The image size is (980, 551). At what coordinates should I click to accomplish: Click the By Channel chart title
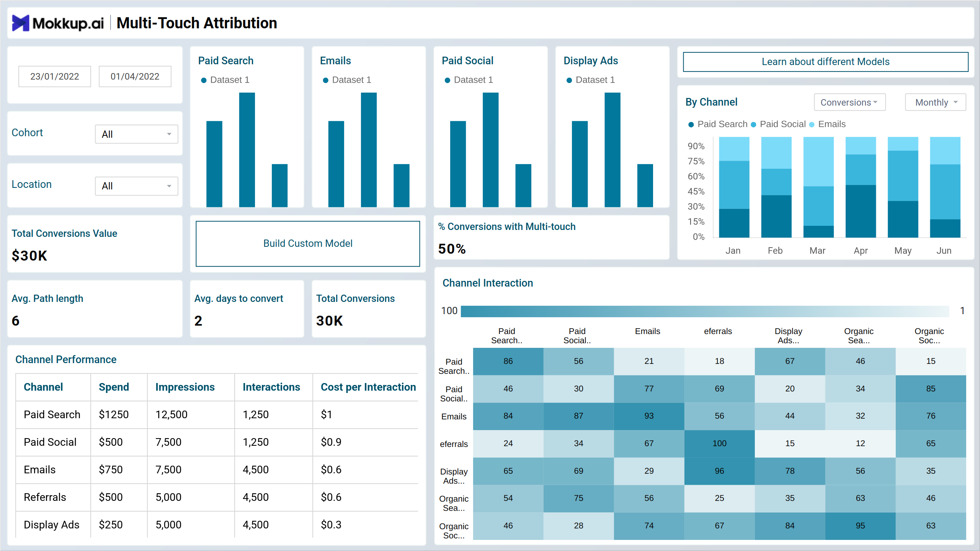tap(711, 102)
